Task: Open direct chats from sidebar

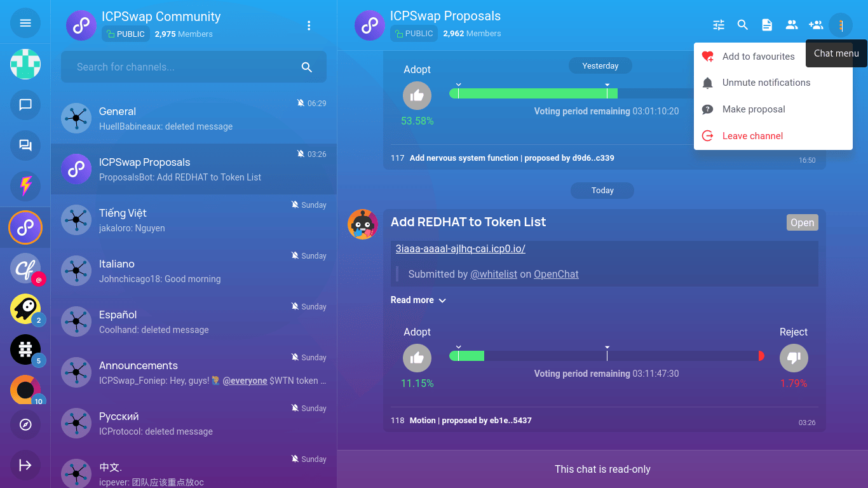Action: click(x=25, y=105)
